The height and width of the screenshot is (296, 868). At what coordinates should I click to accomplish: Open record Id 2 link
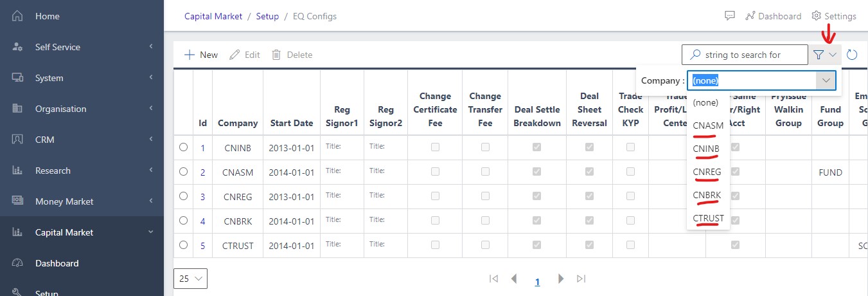pos(202,172)
